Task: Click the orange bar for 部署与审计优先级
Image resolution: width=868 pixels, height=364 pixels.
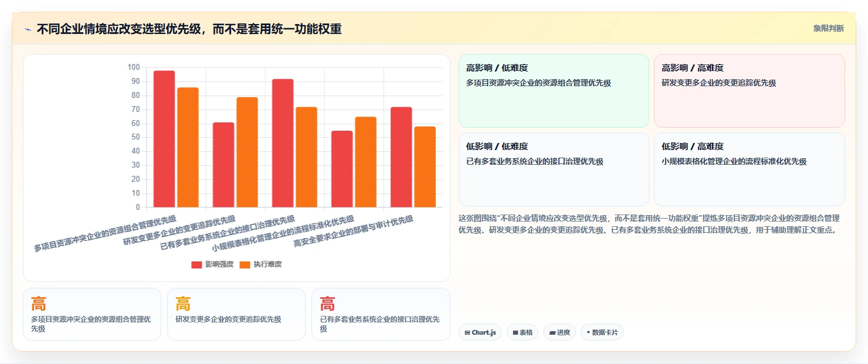Action: 425,166
